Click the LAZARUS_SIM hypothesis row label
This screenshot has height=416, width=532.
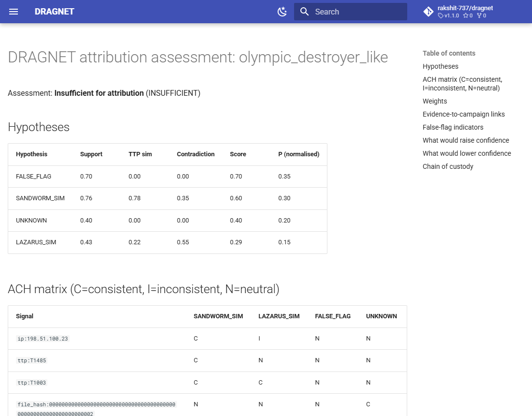click(x=36, y=242)
